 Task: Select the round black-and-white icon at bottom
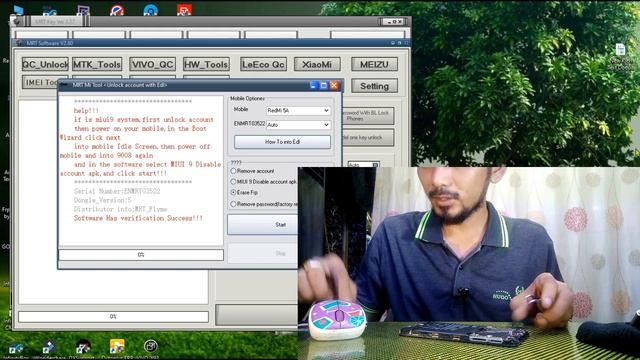pyautogui.click(x=151, y=346)
